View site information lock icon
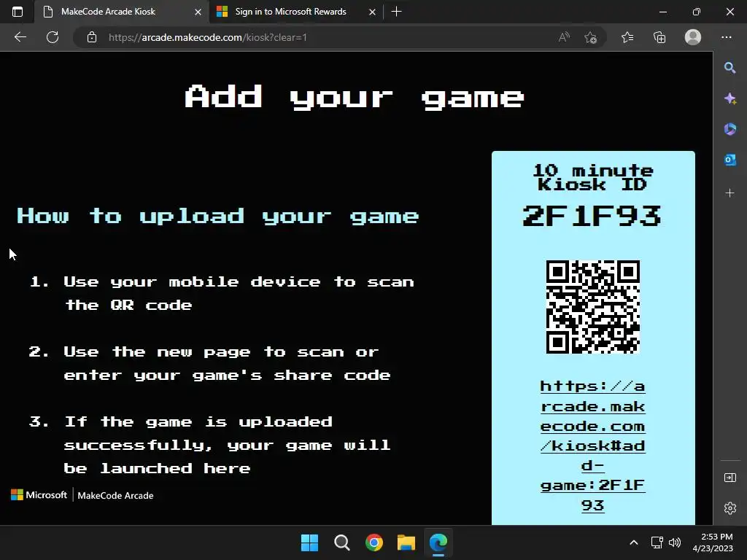The width and height of the screenshot is (747, 560). [x=92, y=37]
